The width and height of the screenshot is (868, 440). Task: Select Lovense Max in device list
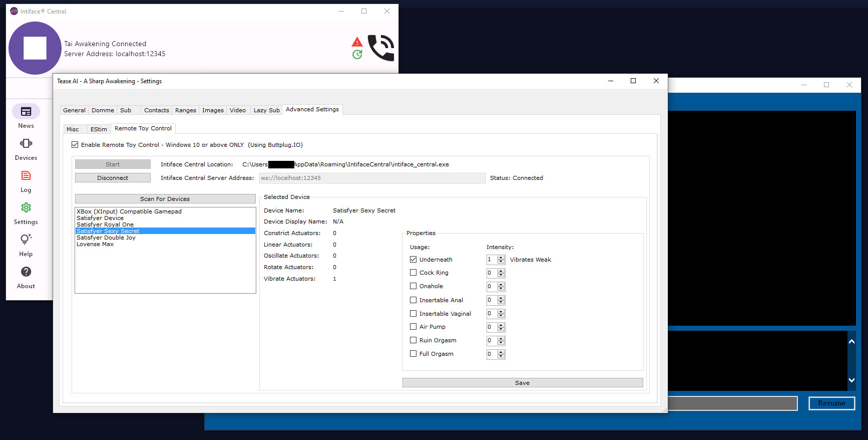(x=165, y=244)
